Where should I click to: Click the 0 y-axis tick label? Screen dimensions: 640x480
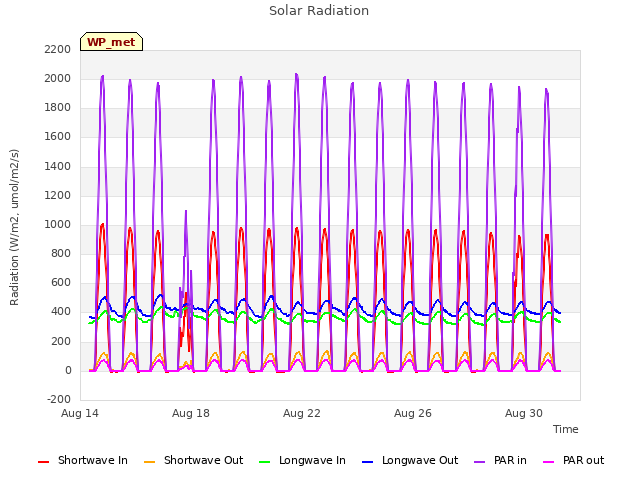point(68,371)
